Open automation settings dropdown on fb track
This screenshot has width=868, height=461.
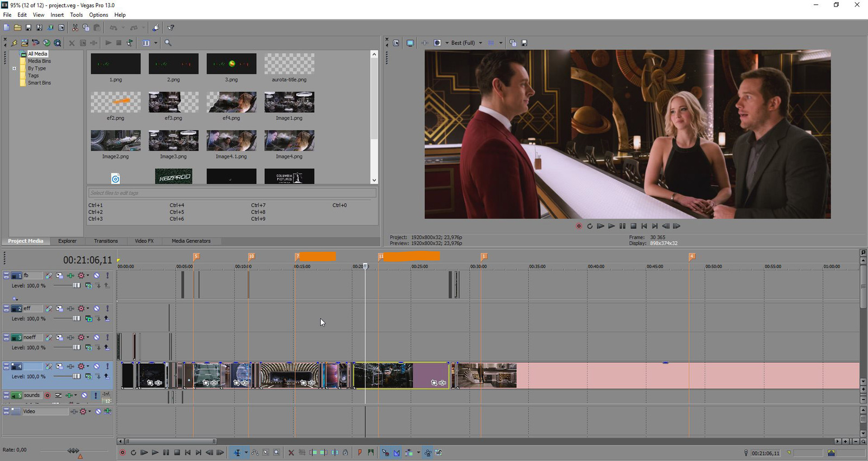point(87,276)
